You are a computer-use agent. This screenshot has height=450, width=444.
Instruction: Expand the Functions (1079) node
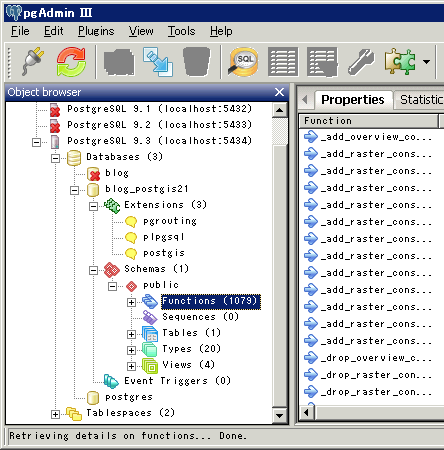131,302
